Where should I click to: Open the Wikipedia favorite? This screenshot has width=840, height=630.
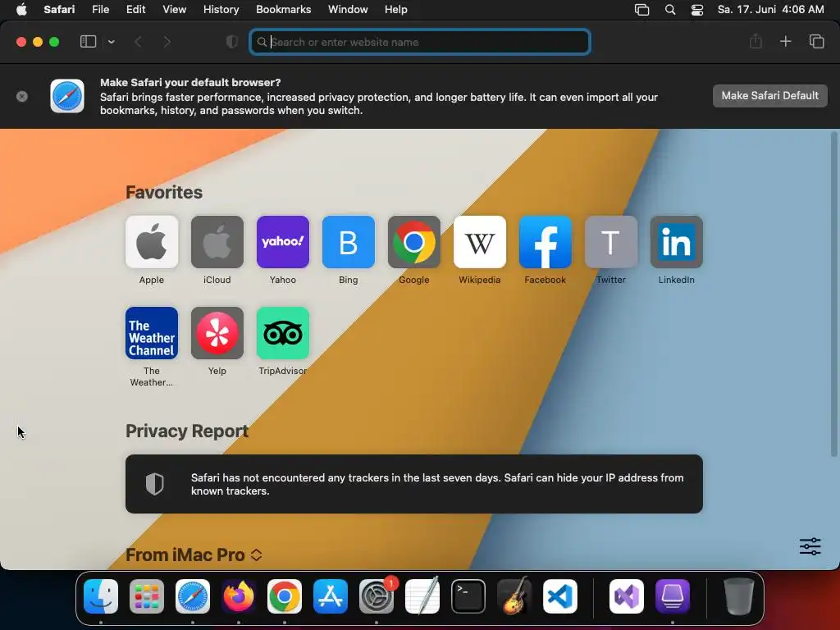[x=479, y=242]
